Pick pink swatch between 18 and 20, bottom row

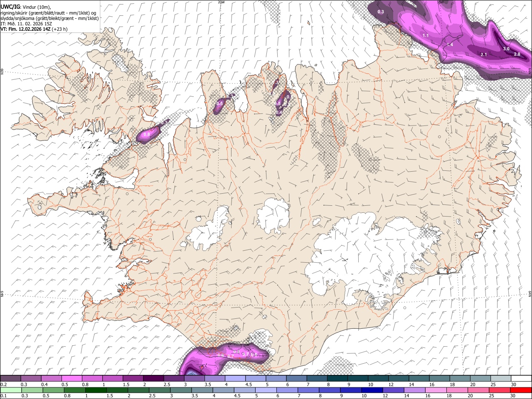click(457, 390)
